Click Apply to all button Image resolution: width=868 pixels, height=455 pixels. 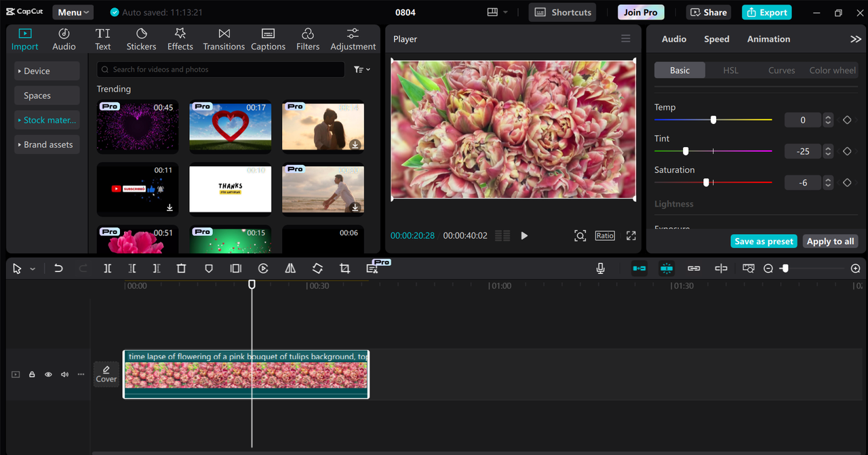[831, 241]
